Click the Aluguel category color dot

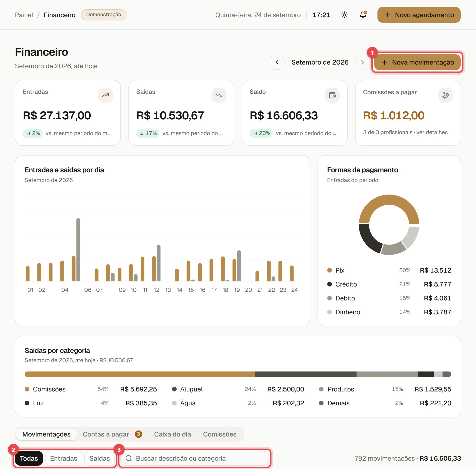coord(174,389)
